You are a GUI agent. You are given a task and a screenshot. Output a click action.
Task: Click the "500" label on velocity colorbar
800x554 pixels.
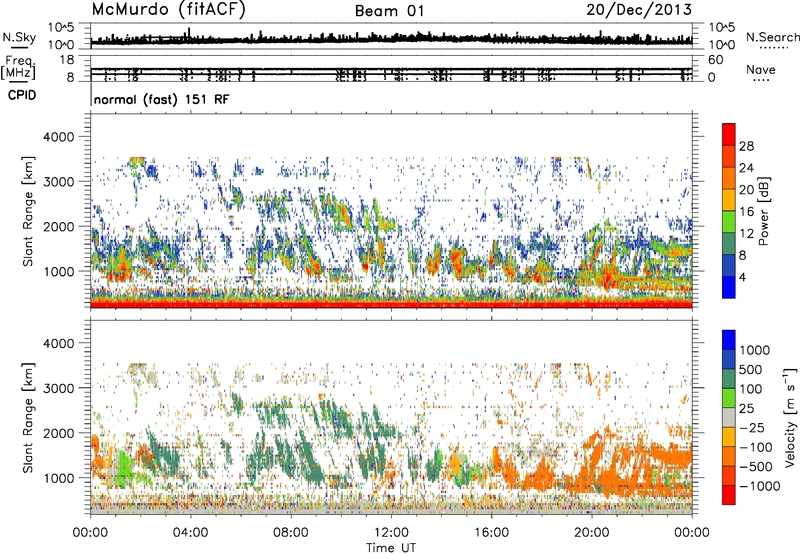pyautogui.click(x=751, y=370)
